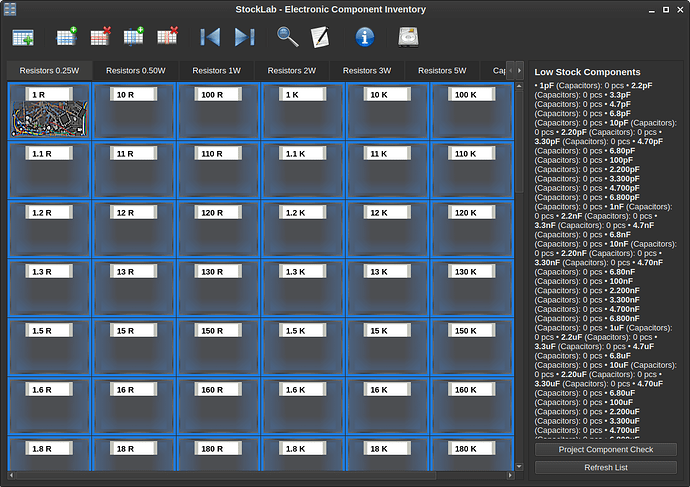Open the magnifier search tool
The width and height of the screenshot is (690, 487).
coord(287,38)
